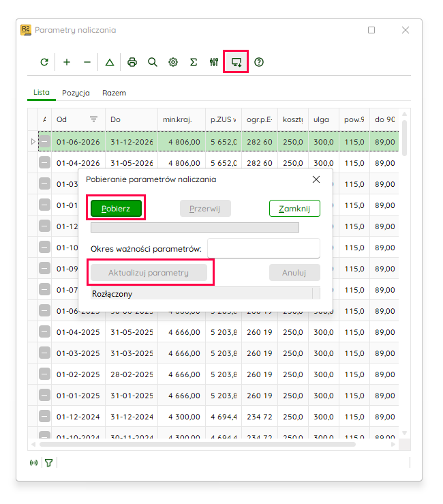Click vertical scrollbar down arrow

pyautogui.click(x=404, y=433)
